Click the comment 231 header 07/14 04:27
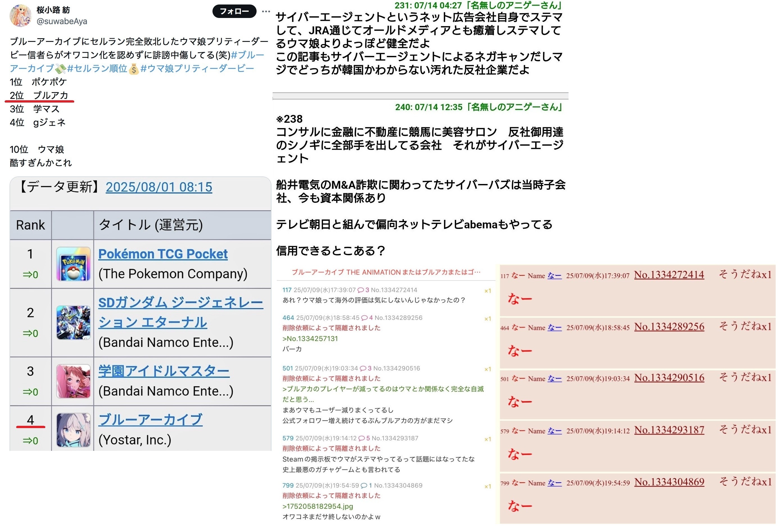Viewport: 781px width, 532px height. (478, 5)
